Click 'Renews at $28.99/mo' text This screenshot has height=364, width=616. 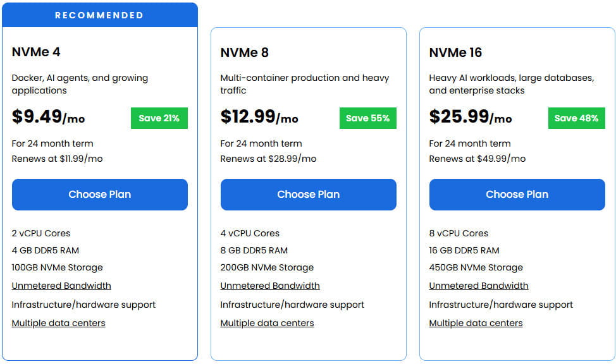[x=268, y=159]
